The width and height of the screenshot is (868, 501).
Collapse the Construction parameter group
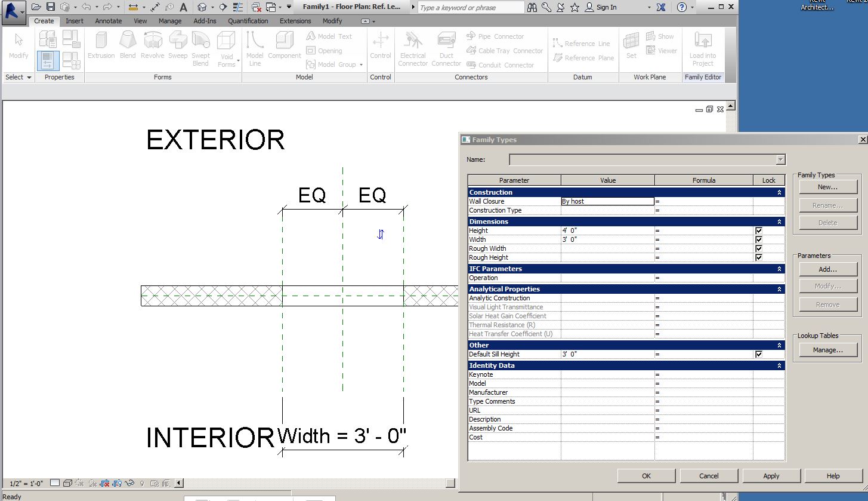tap(779, 192)
